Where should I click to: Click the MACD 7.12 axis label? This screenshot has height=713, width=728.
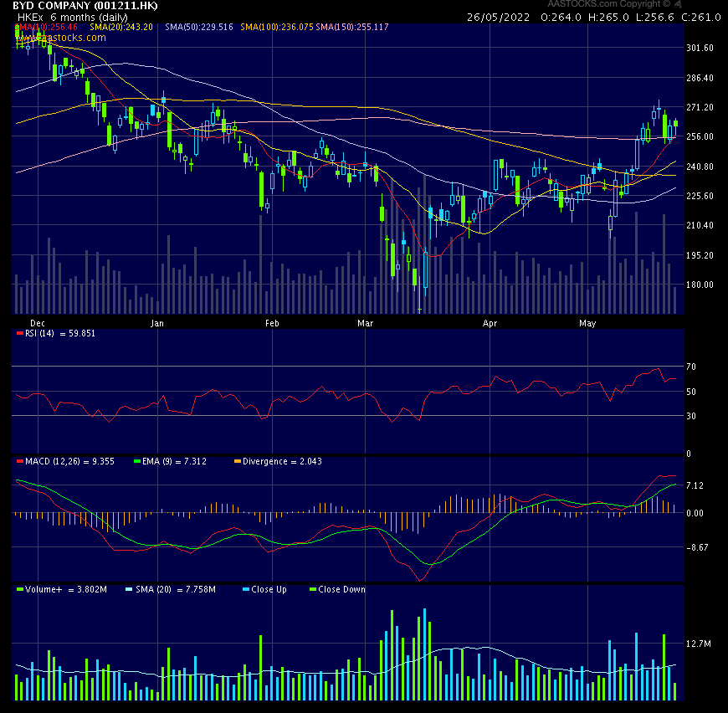pyautogui.click(x=695, y=485)
